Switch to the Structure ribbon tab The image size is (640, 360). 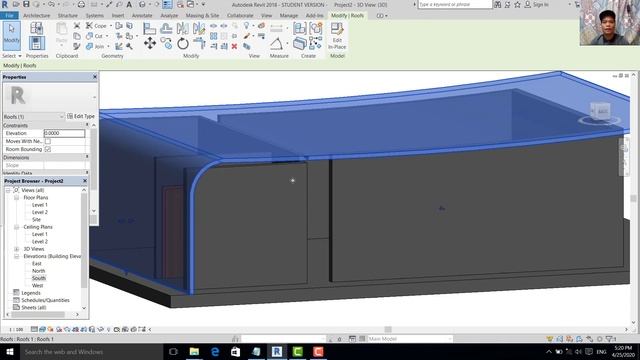[x=68, y=16]
